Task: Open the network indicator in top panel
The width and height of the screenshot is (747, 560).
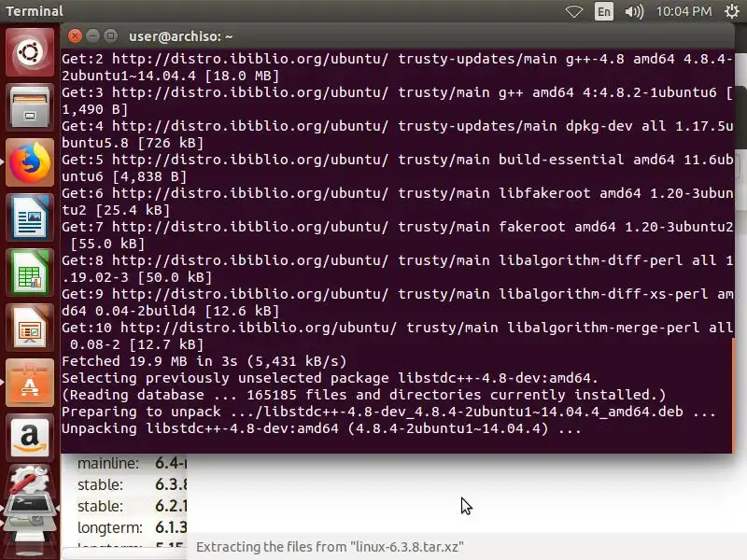Action: (x=573, y=11)
